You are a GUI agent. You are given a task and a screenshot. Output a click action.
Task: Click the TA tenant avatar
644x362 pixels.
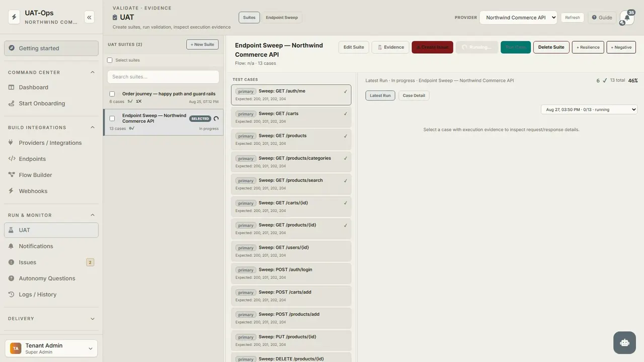[x=16, y=348]
